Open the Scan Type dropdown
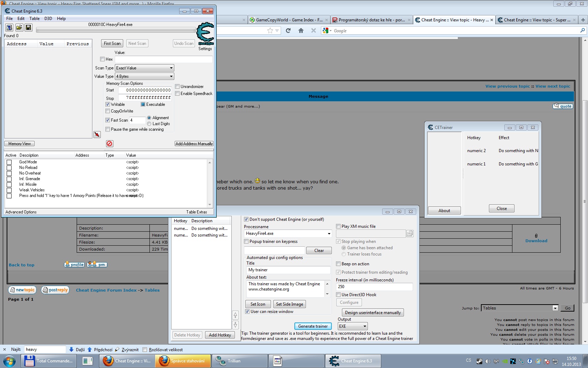 coord(145,68)
